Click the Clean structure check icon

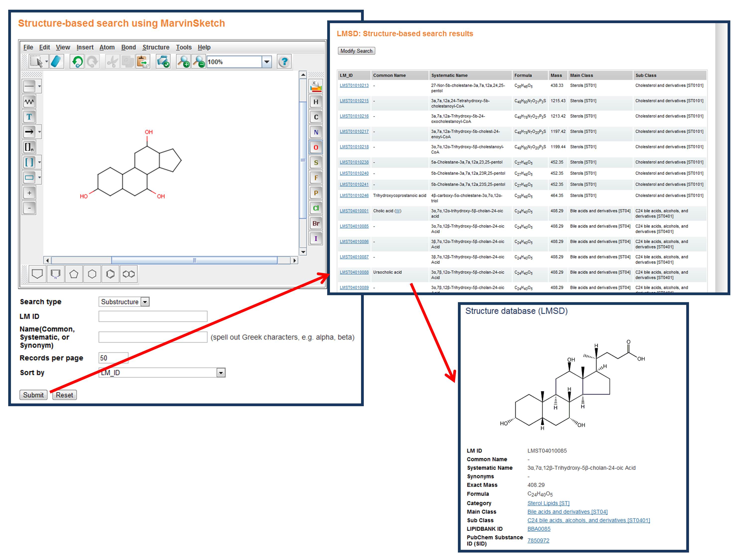163,62
